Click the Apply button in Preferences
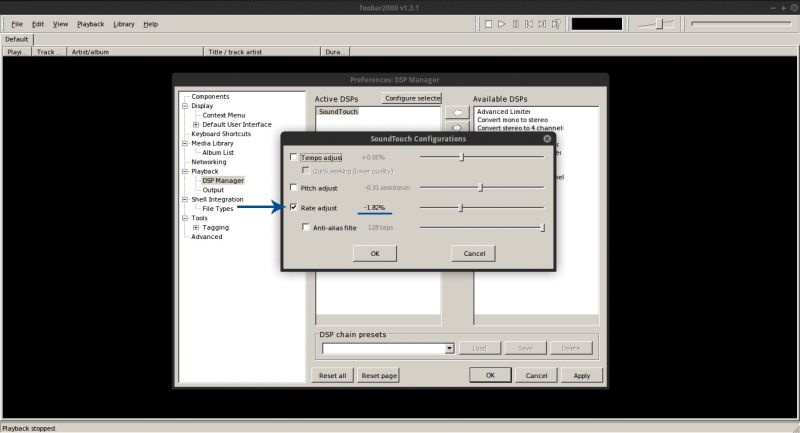Image resolution: width=800 pixels, height=433 pixels. (582, 375)
